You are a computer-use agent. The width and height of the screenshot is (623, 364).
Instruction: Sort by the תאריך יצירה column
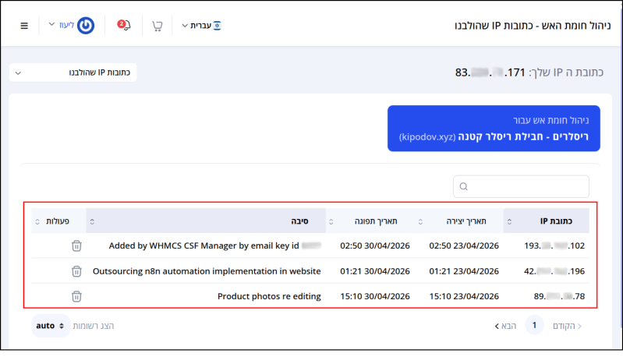[459, 221]
